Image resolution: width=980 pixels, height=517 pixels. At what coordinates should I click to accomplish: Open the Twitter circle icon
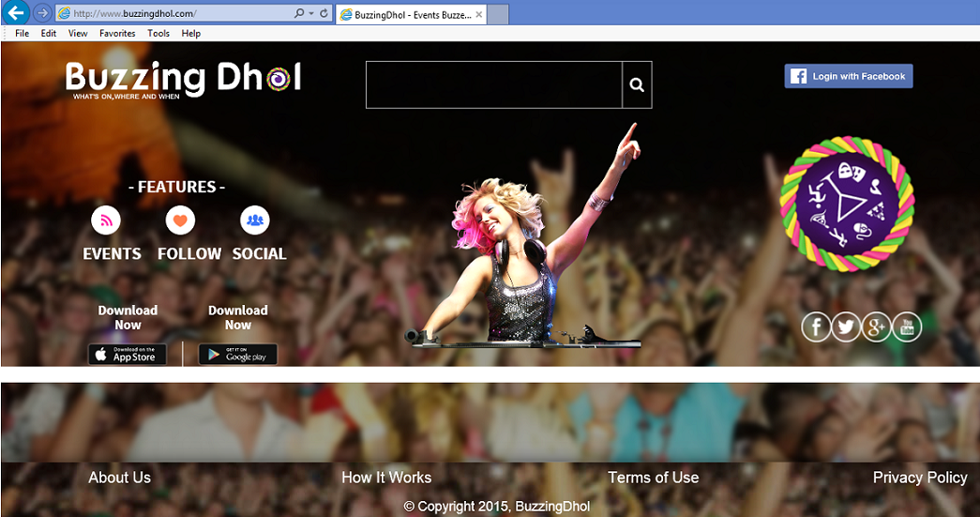846,327
